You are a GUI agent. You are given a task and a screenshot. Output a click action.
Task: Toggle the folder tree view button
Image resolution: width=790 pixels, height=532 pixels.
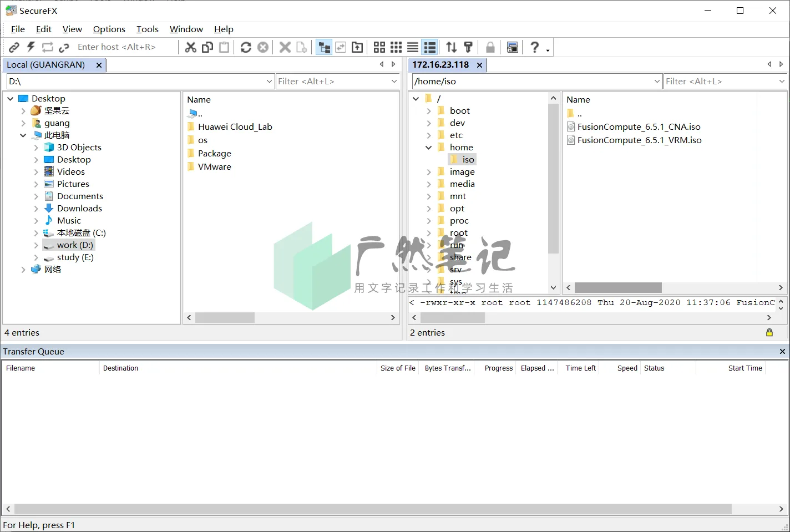coord(324,47)
